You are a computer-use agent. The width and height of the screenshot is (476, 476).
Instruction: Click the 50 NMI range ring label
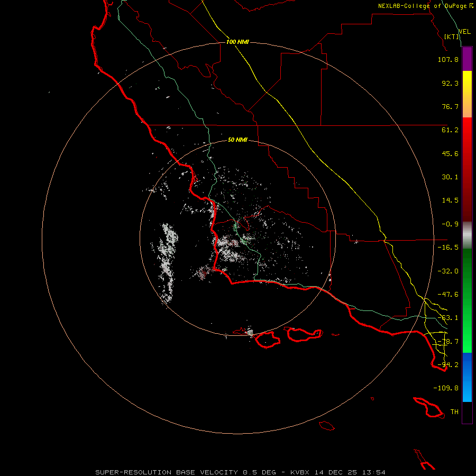(x=237, y=140)
